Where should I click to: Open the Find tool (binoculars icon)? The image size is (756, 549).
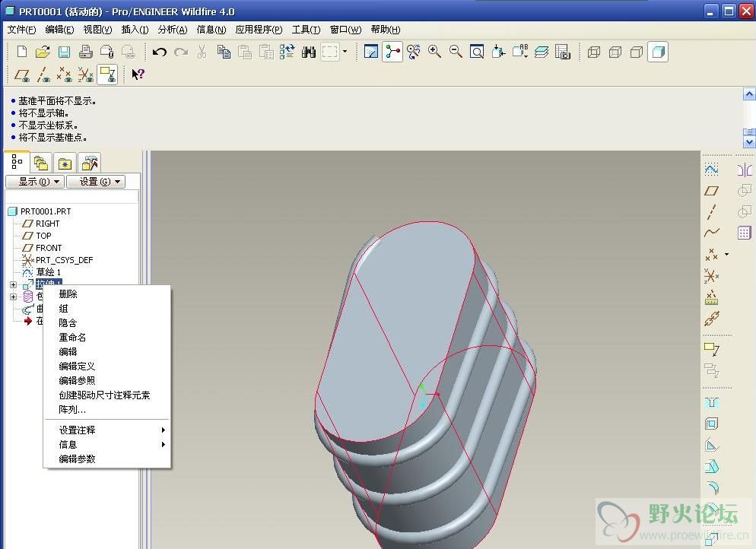(309, 52)
